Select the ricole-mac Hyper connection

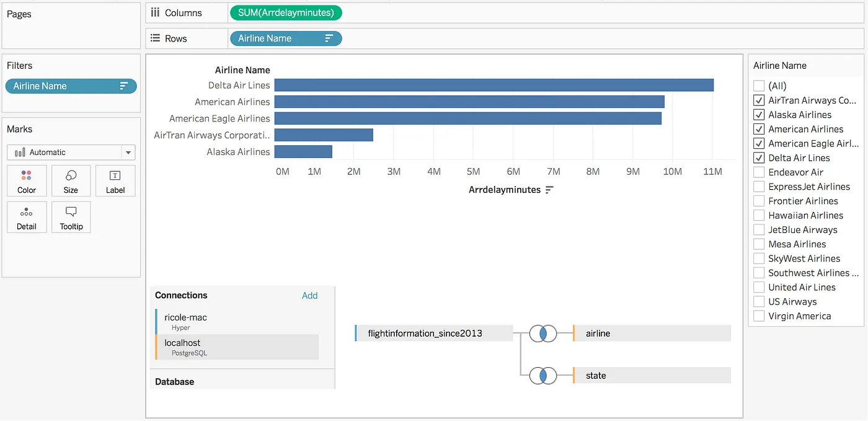(237, 322)
